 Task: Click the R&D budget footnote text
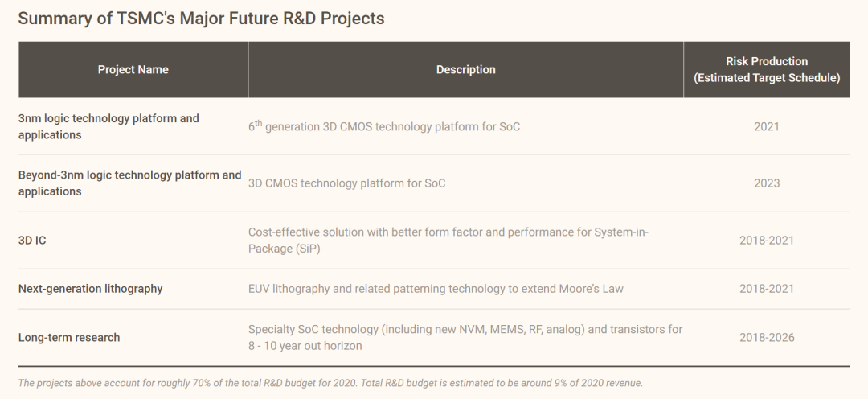click(x=330, y=383)
